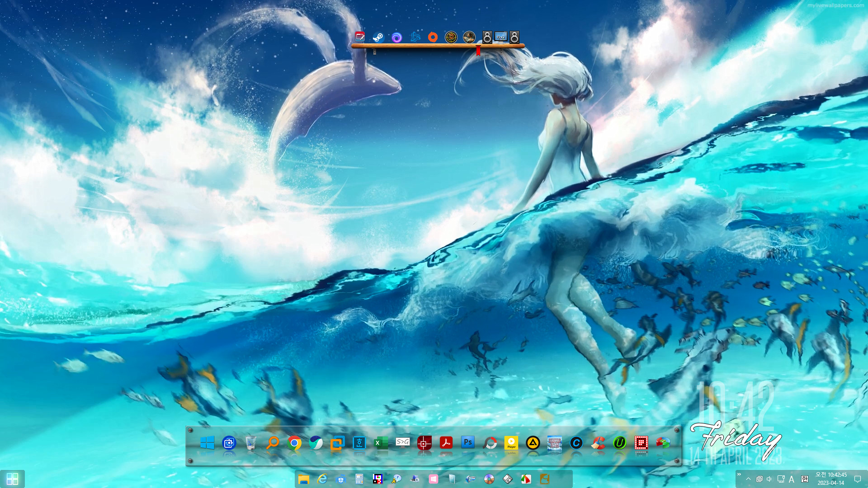Launch Origin from the shelf dock

point(433,37)
